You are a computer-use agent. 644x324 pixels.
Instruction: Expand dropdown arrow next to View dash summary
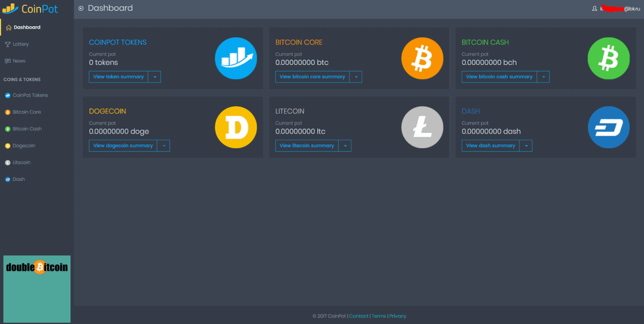(x=526, y=145)
